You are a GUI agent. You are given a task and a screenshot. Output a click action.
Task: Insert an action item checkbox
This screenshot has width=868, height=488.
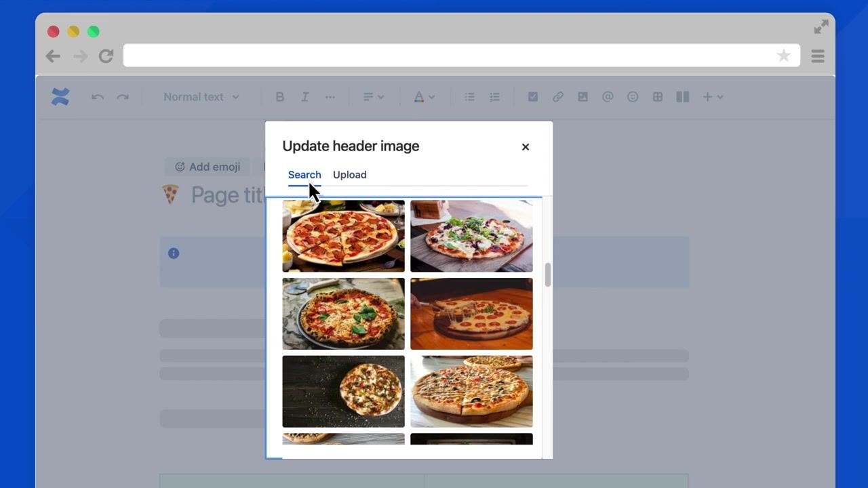tap(533, 97)
